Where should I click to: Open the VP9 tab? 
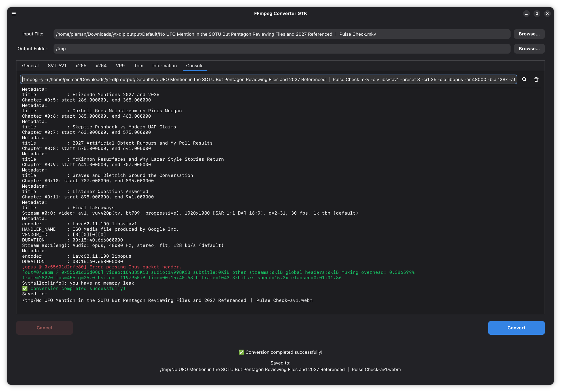pos(120,65)
